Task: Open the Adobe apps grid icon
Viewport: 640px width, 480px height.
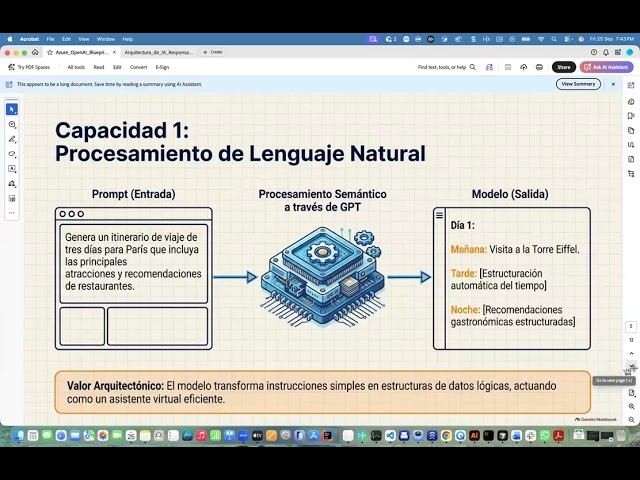Action: pyautogui.click(x=618, y=52)
